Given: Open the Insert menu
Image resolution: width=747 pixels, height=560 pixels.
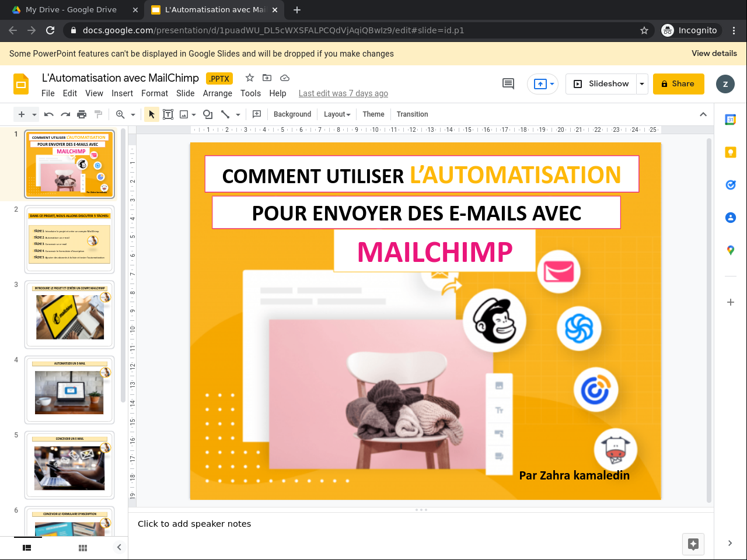Looking at the screenshot, I should coord(122,93).
